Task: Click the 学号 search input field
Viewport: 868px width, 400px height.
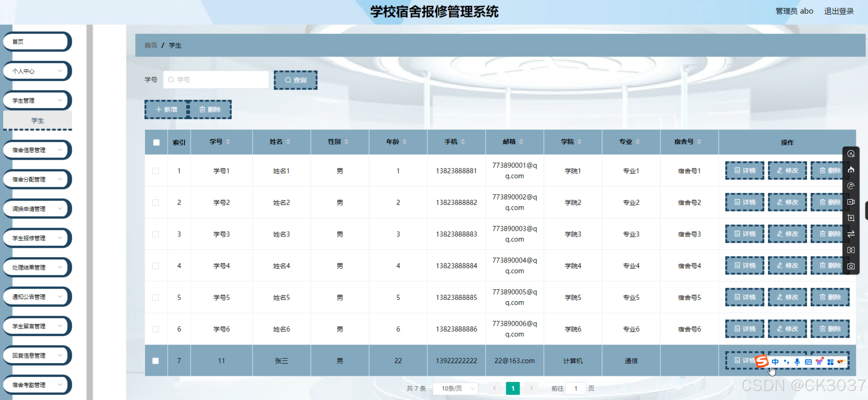Action: (216, 80)
